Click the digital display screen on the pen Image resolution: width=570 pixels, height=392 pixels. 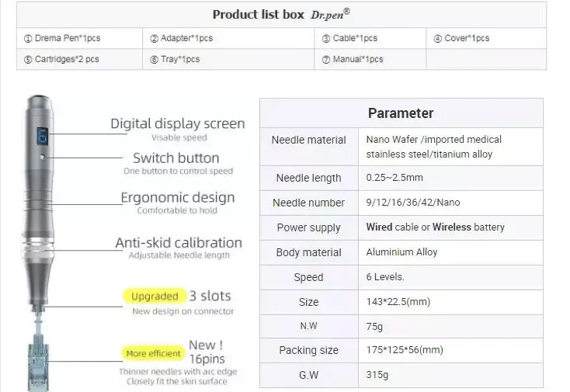(x=43, y=137)
